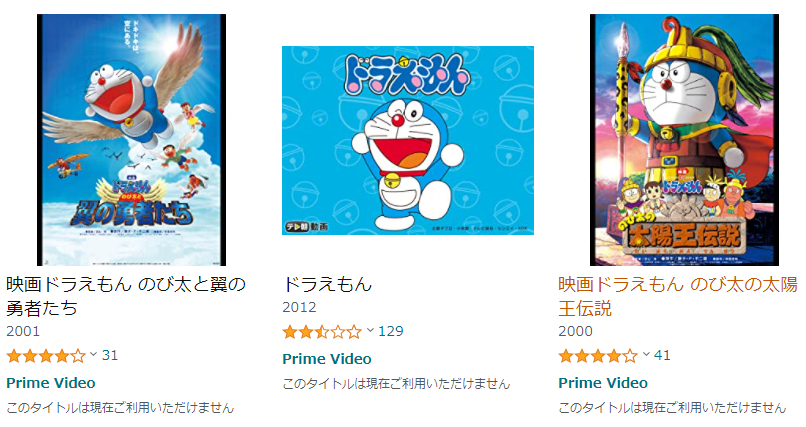The width and height of the screenshot is (806, 427).
Task: Expand rating chevron beside 31 reviews
Action: tap(93, 354)
